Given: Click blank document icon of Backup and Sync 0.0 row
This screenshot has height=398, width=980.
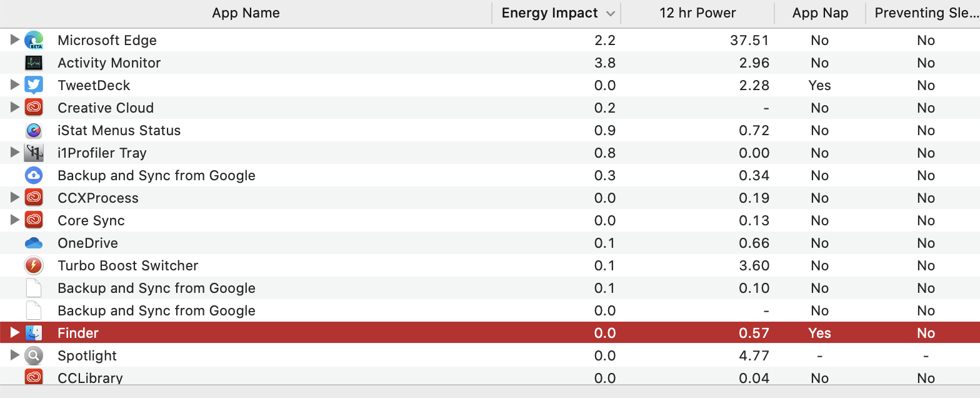Looking at the screenshot, I should 34,310.
